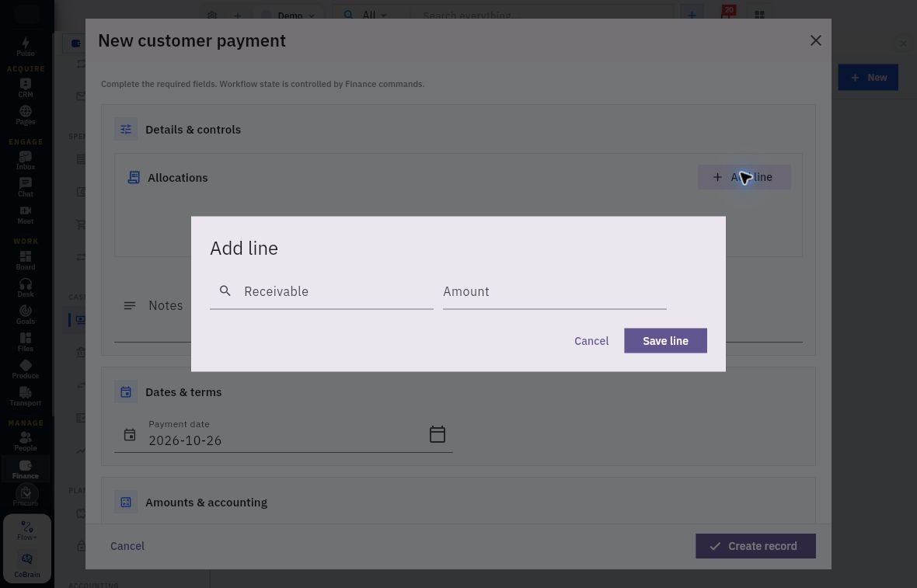This screenshot has width=917, height=588.
Task: Click the Amount input field
Action: [554, 291]
